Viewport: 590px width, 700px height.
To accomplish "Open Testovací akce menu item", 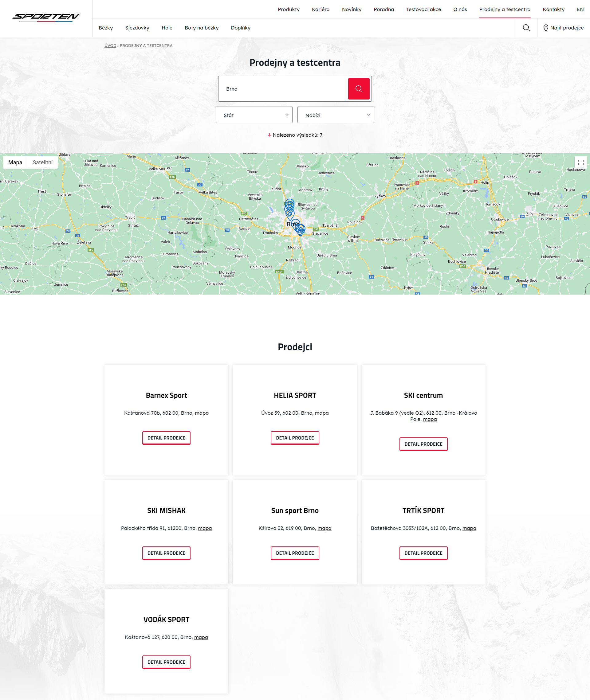I will 423,9.
